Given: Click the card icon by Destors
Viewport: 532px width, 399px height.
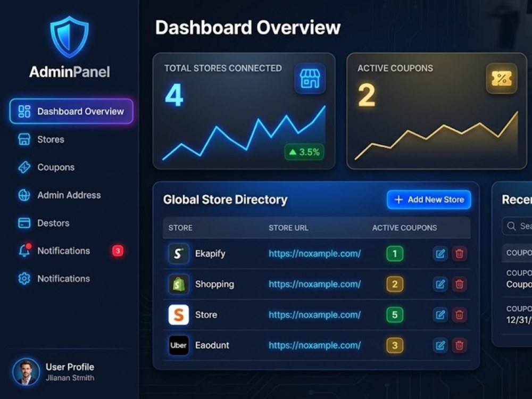Looking at the screenshot, I should point(24,223).
